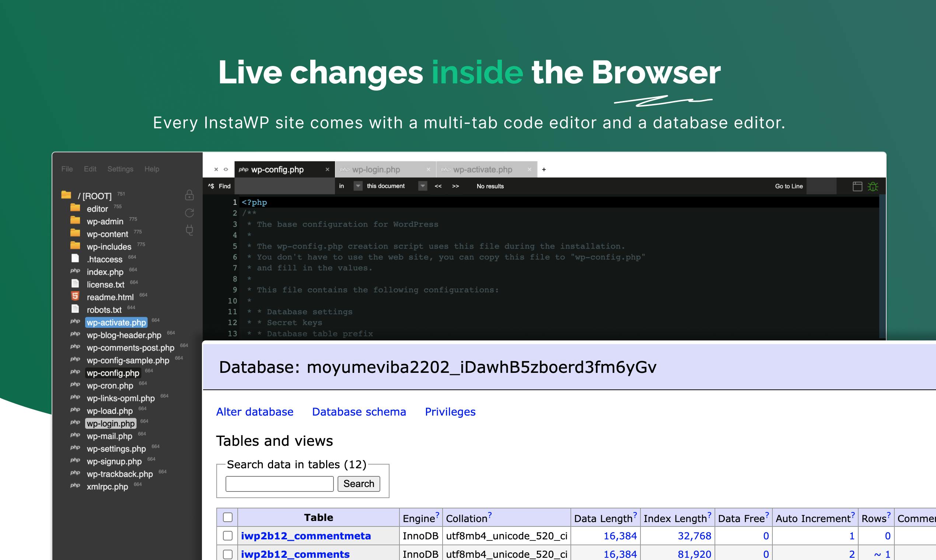Open wp-trackback.php in the file tree
Screen dimensions: 936x560
pos(120,474)
